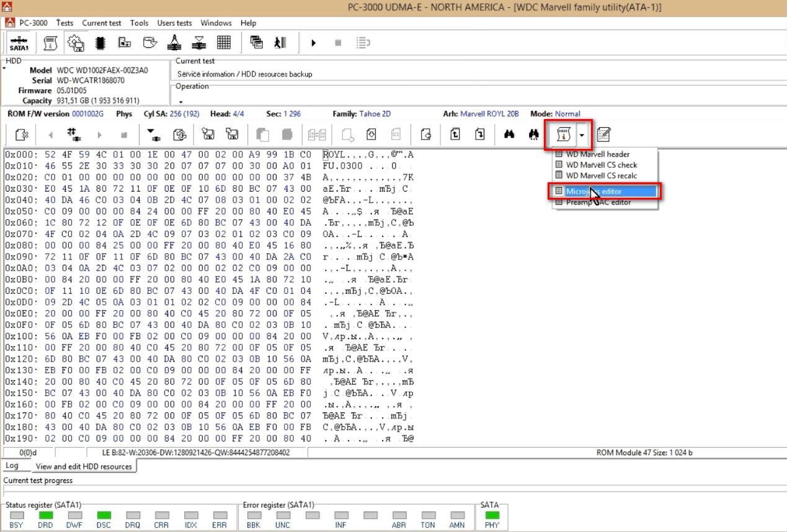Open the PC-3000 menu
The width and height of the screenshot is (787, 532).
(x=33, y=23)
